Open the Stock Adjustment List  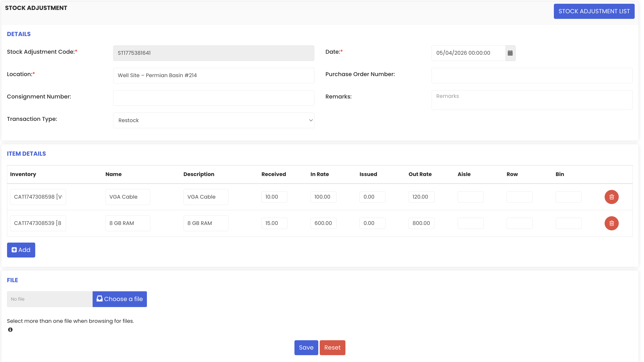(594, 11)
